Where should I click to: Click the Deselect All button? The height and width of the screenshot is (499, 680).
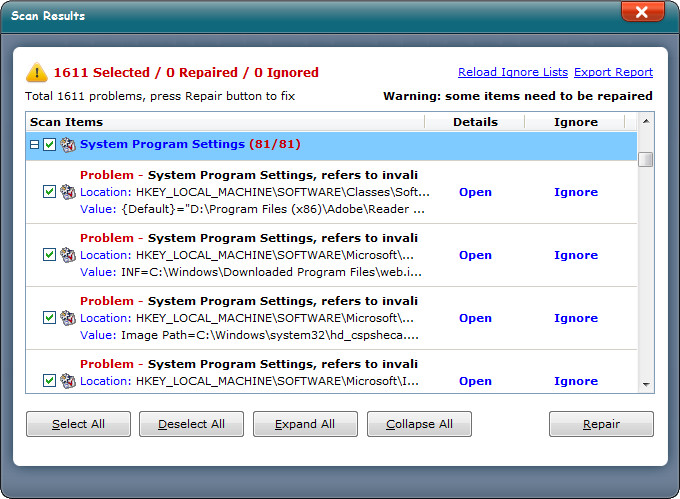(x=191, y=424)
